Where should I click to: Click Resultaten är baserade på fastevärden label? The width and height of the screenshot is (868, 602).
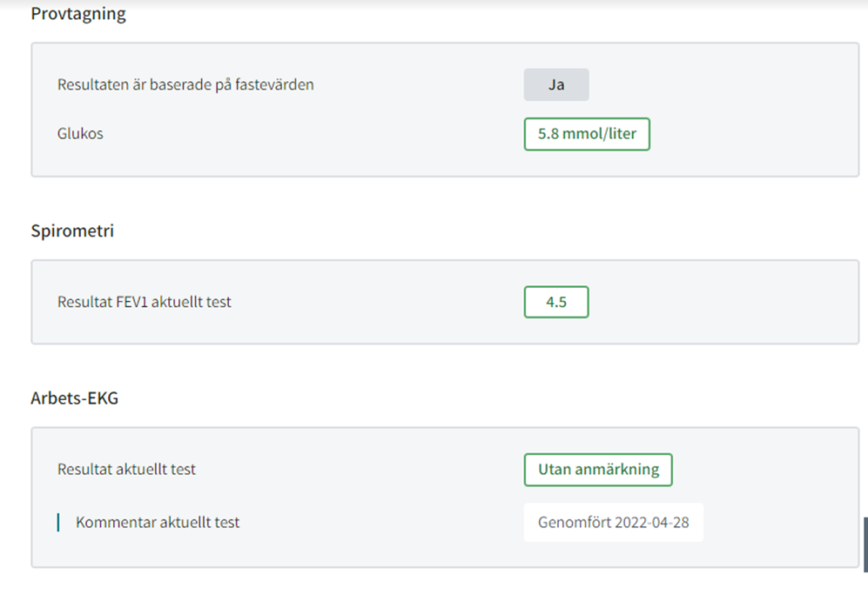185,84
